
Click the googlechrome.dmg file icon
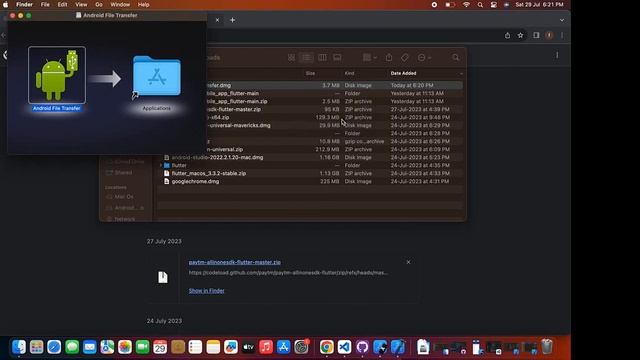(x=167, y=181)
